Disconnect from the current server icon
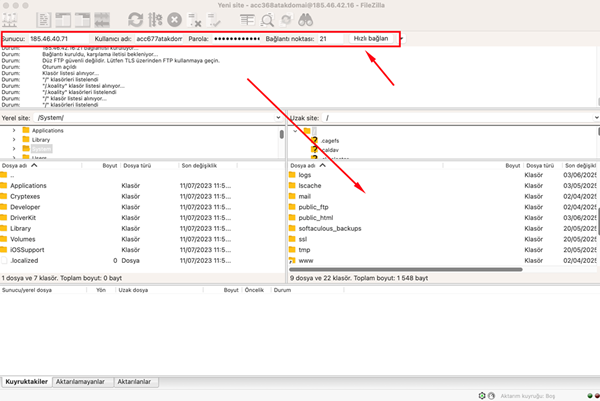 click(x=194, y=20)
